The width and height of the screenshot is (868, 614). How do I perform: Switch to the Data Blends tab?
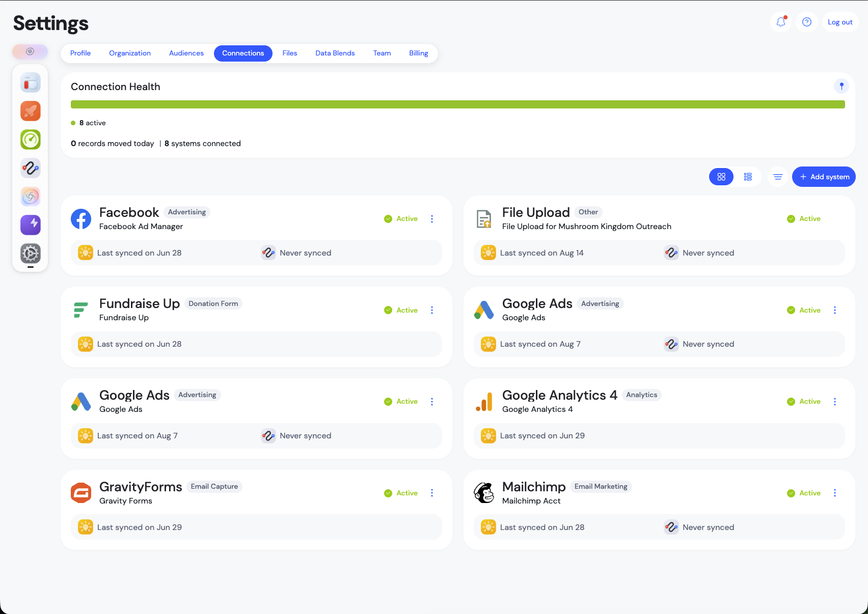(x=335, y=53)
